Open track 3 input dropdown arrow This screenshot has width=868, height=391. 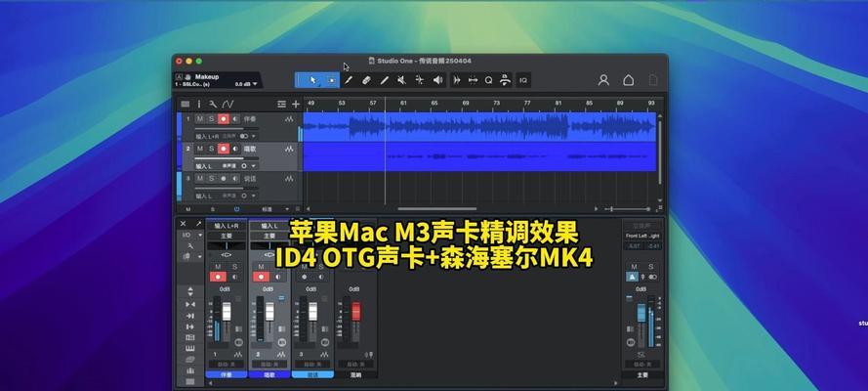click(254, 196)
